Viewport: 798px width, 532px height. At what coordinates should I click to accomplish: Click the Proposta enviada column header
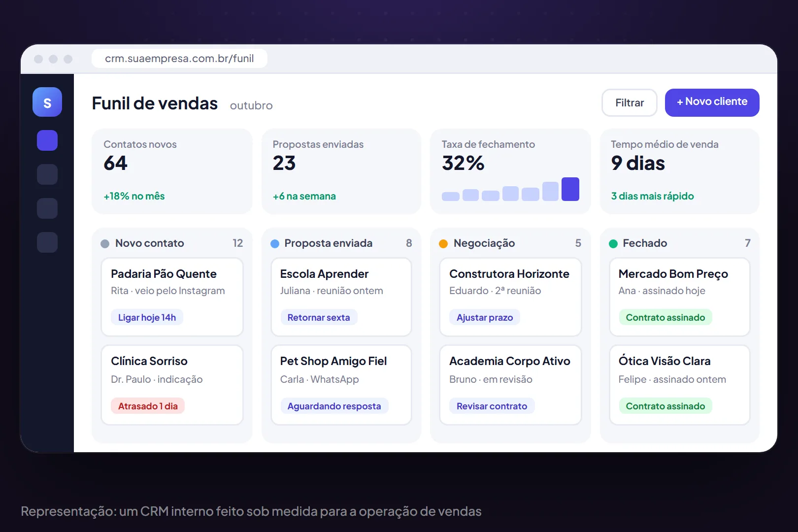[341, 243]
